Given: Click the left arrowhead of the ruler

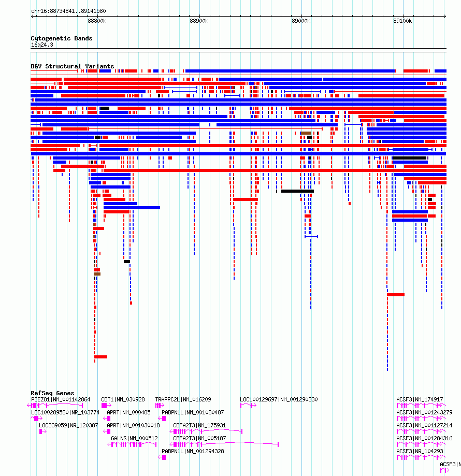Looking at the screenshot, I should pyautogui.click(x=32, y=16).
